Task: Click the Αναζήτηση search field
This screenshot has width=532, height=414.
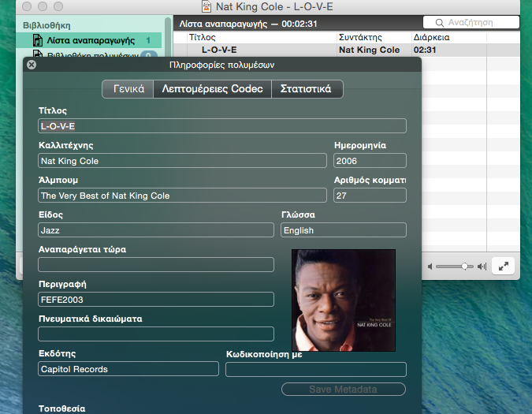Action: point(471,22)
